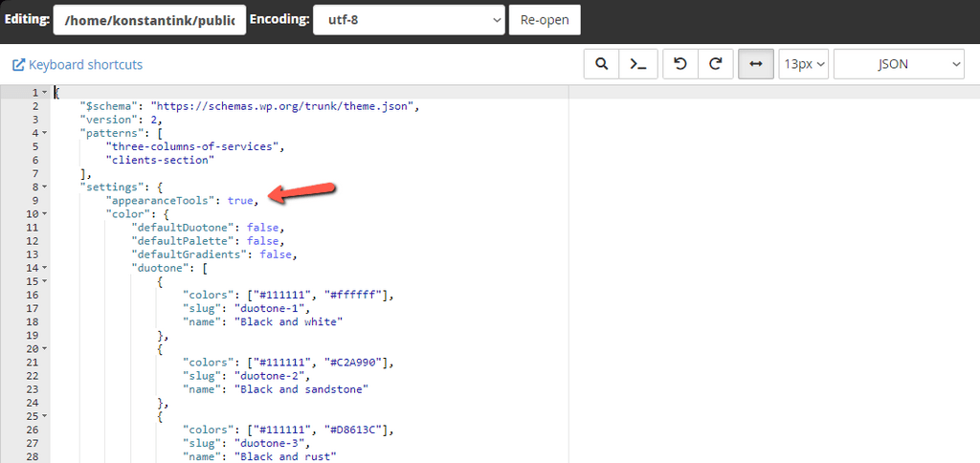The width and height of the screenshot is (980, 463).
Task: Click the true value after "appearanceTools"
Action: click(239, 201)
